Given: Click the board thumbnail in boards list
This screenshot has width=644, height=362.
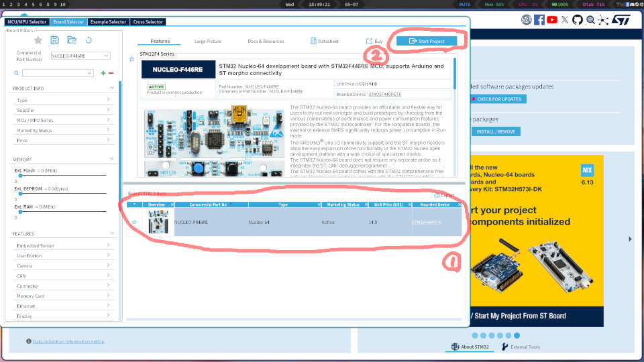Looking at the screenshot, I should point(158,222).
